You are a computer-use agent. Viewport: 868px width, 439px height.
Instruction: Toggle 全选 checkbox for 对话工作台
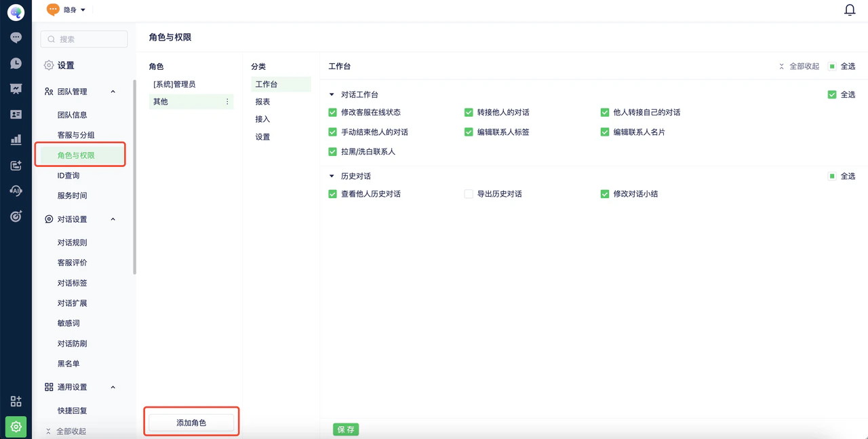[832, 95]
